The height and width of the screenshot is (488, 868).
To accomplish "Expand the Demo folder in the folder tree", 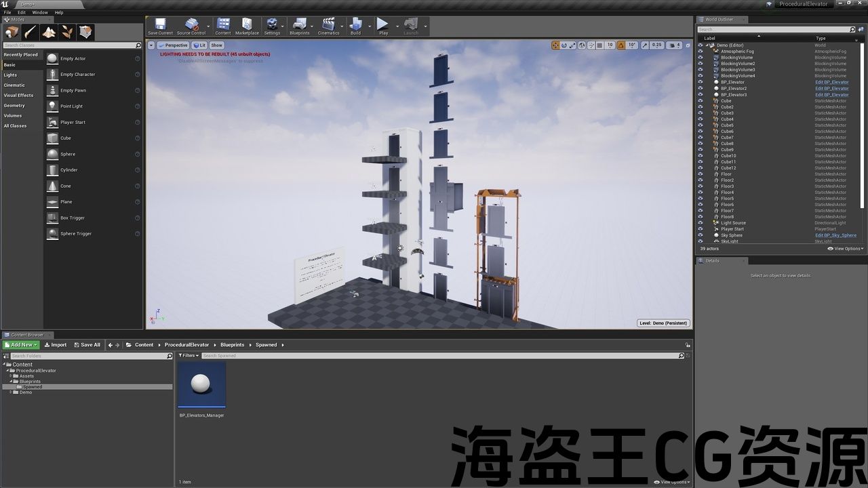I will click(x=10, y=392).
